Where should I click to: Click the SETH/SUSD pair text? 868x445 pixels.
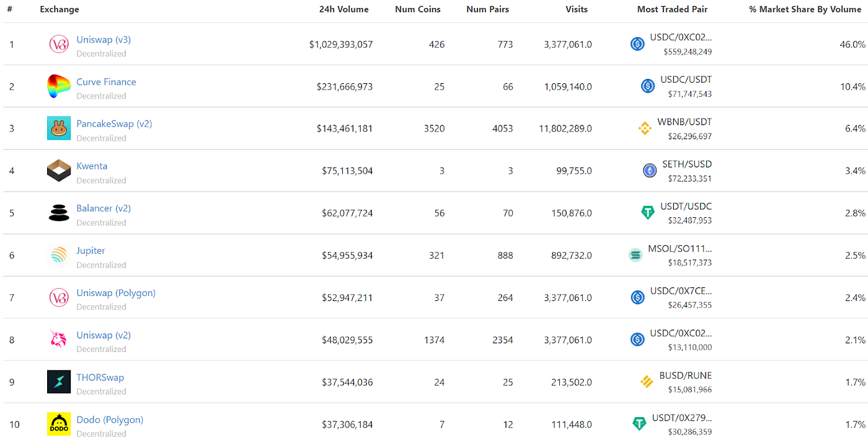687,164
